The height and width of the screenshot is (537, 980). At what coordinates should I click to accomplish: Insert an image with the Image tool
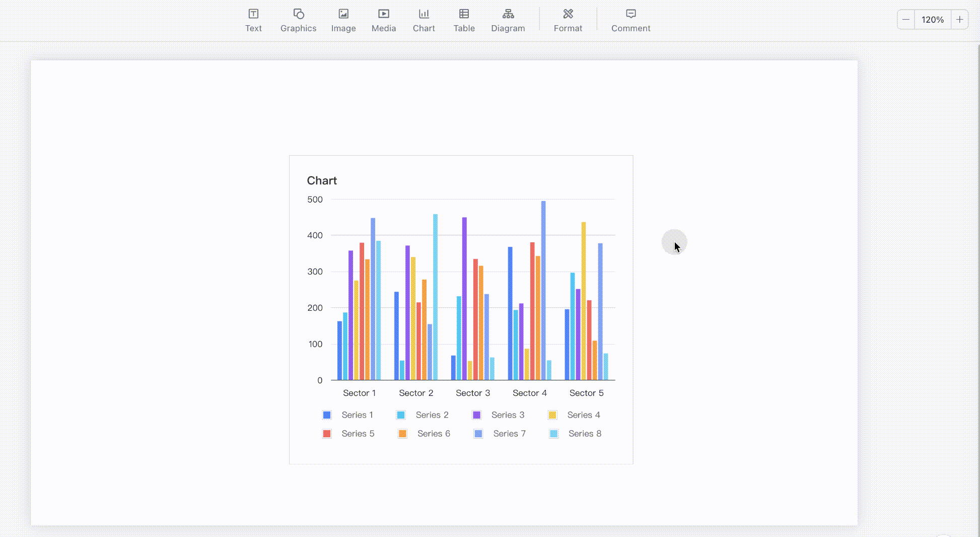tap(343, 20)
